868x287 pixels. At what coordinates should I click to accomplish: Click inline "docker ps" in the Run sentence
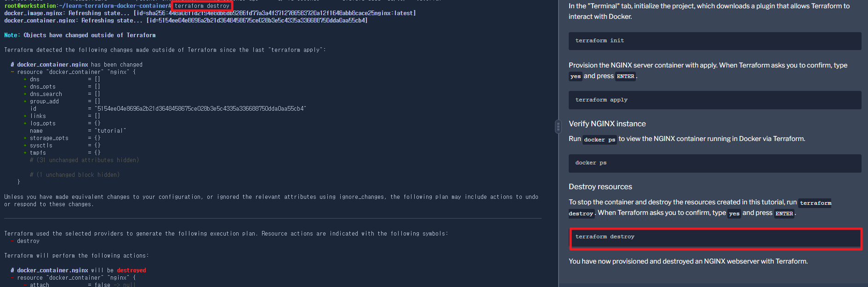point(600,140)
